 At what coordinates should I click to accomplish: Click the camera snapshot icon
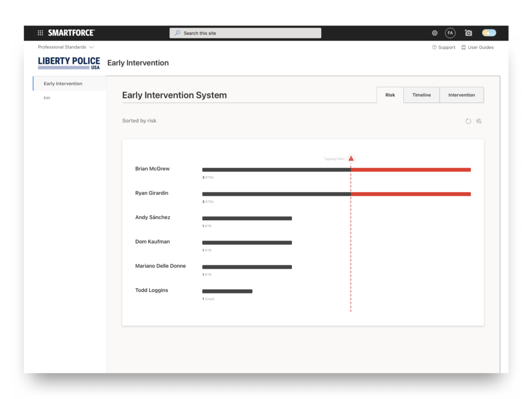468,33
